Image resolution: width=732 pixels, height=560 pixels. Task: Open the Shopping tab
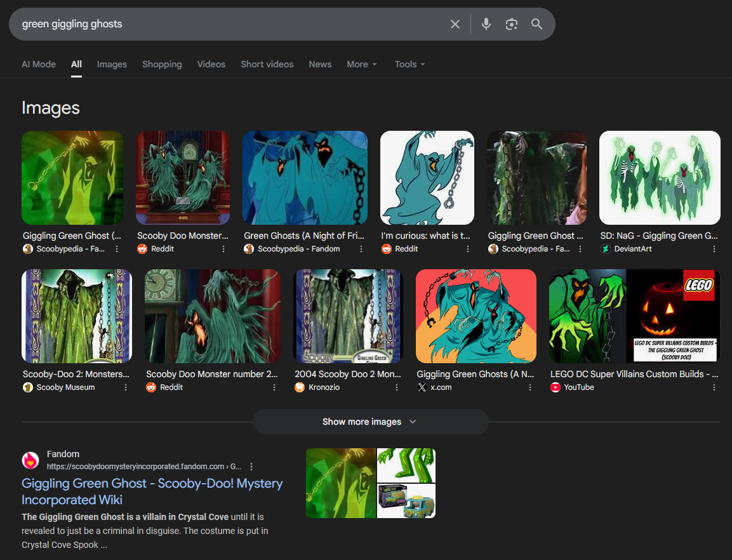tap(162, 64)
